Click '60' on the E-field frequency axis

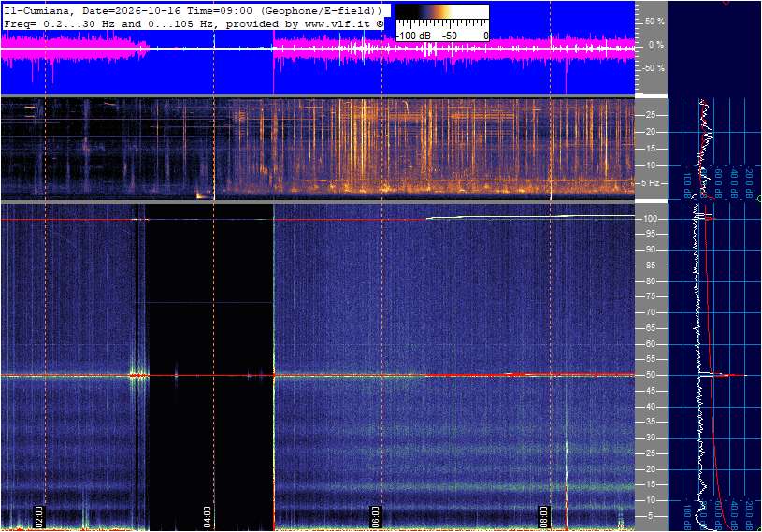(x=650, y=343)
